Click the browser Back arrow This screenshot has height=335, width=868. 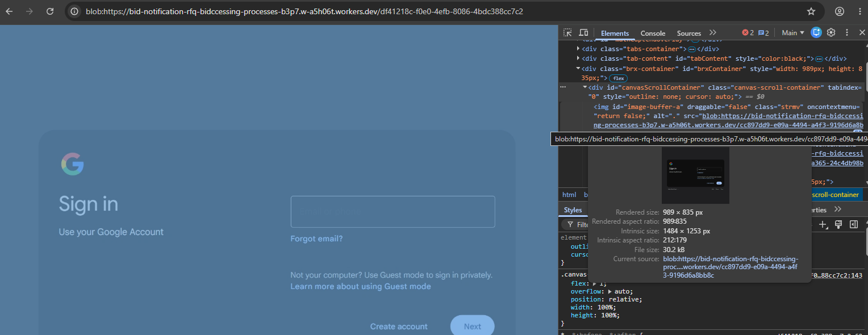point(9,11)
